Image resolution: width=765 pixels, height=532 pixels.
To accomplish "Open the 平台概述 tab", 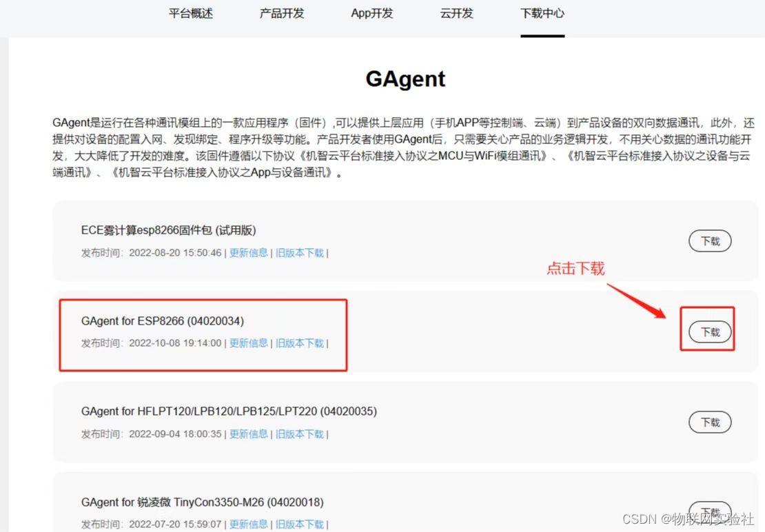I will [x=191, y=13].
